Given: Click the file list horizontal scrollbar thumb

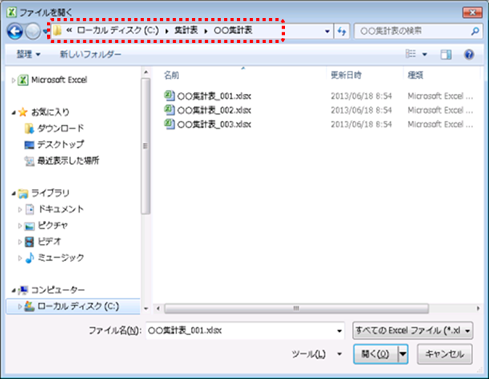Looking at the screenshot, I should pos(296,308).
